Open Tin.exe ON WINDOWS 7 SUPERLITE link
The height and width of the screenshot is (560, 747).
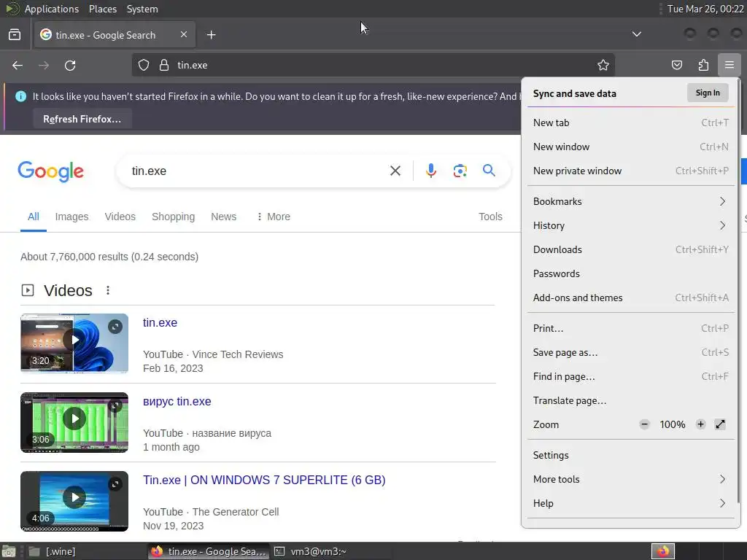coord(264,480)
